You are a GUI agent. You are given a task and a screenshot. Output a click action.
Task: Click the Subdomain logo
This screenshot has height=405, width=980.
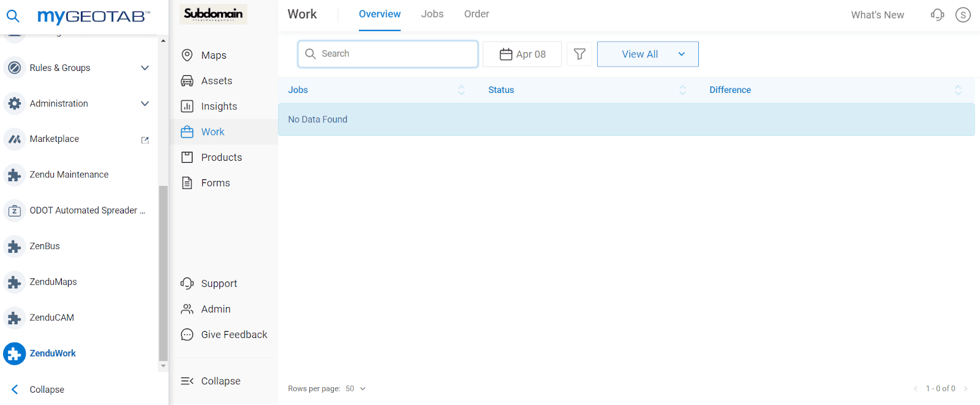(x=213, y=14)
